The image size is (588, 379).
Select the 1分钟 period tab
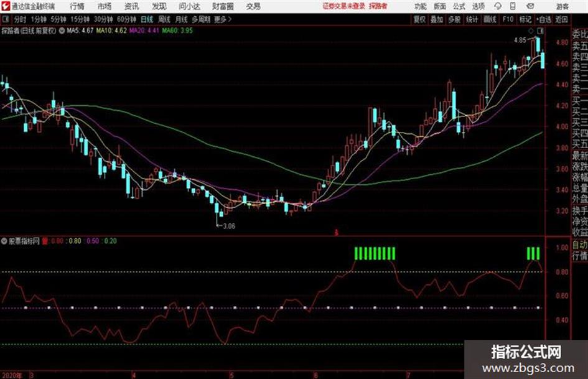click(x=39, y=19)
